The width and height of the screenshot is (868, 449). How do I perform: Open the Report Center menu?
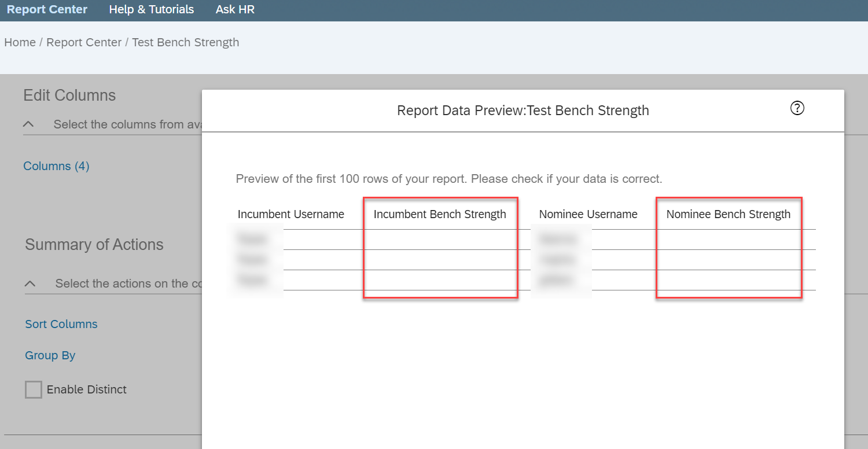coord(47,9)
